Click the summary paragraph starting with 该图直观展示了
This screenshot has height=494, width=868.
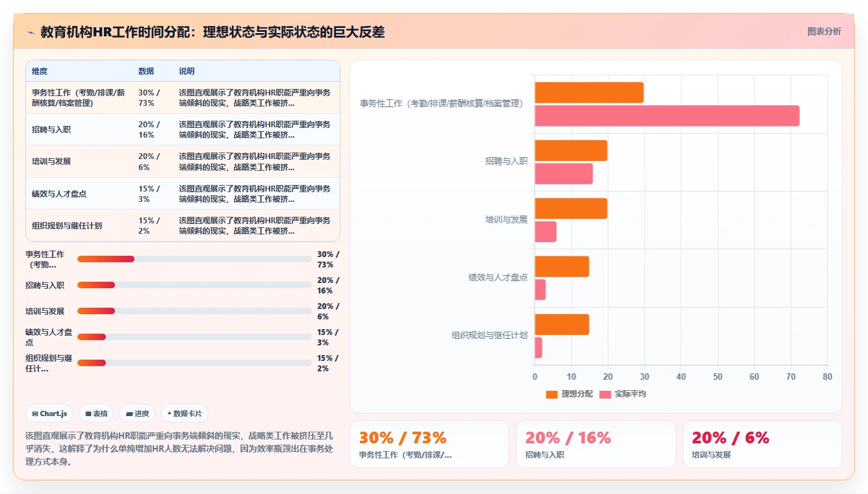click(180, 449)
